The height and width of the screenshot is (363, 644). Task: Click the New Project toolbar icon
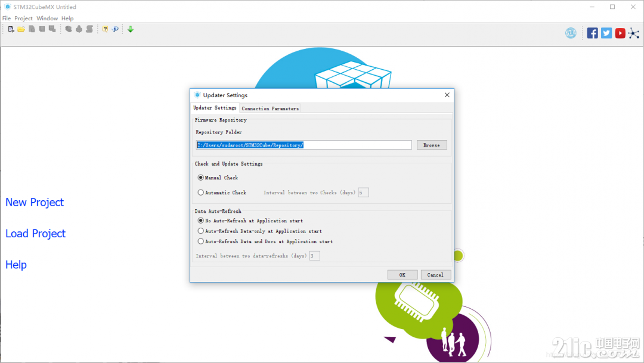[11, 29]
